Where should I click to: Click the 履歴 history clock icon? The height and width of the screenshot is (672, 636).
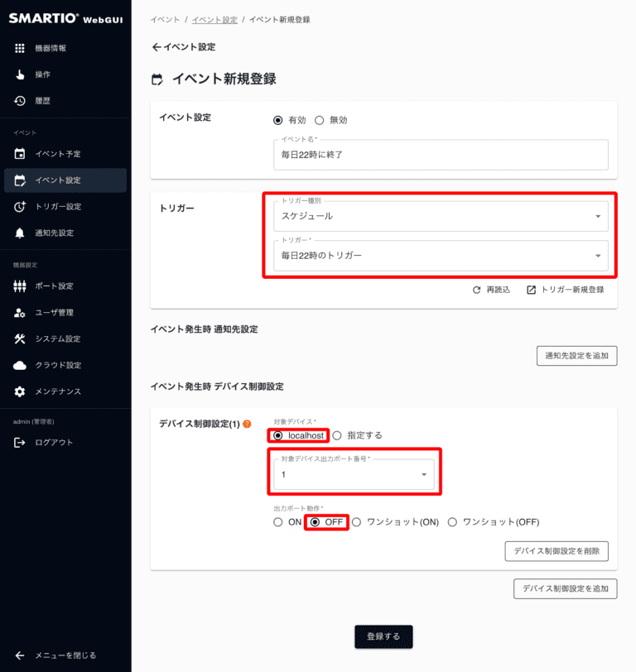(x=20, y=101)
